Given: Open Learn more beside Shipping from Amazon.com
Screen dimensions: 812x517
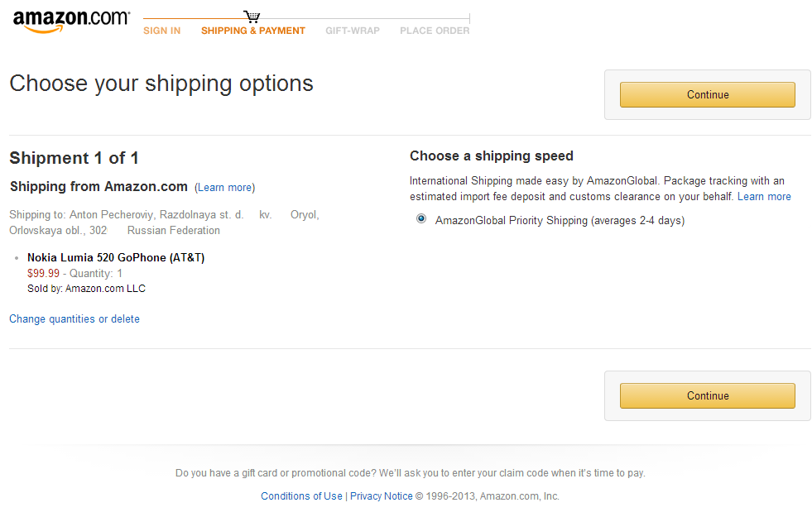Looking at the screenshot, I should (x=225, y=187).
